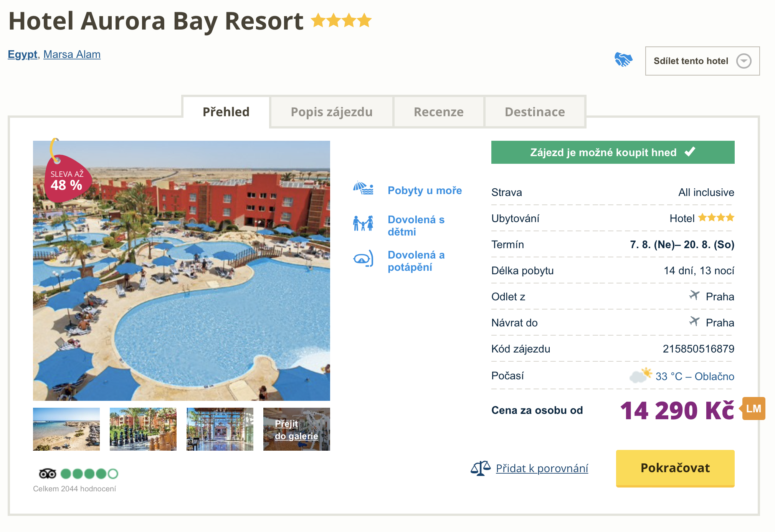775x532 pixels.
Task: Open the Recenze tab
Action: coord(438,112)
